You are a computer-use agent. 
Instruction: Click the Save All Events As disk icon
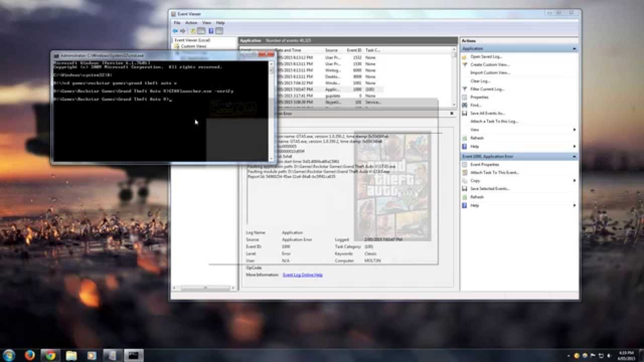tap(464, 113)
